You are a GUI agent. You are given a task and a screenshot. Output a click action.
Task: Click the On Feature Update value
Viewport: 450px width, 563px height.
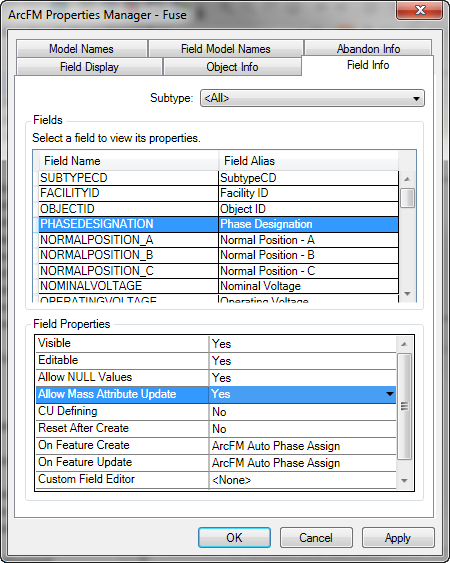click(302, 462)
